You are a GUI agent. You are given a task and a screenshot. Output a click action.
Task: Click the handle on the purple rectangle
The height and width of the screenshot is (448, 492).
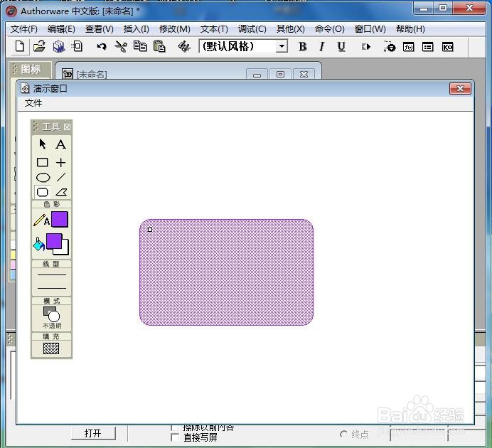point(150,230)
